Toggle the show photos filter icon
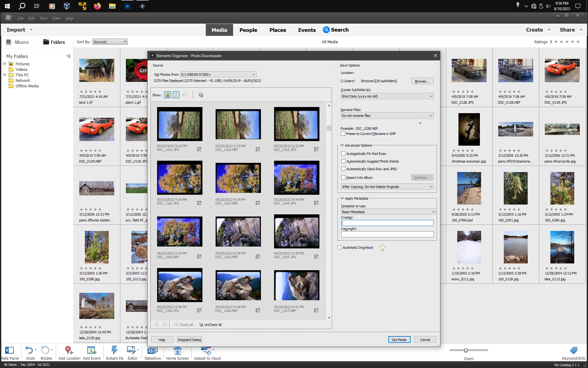 (168, 95)
